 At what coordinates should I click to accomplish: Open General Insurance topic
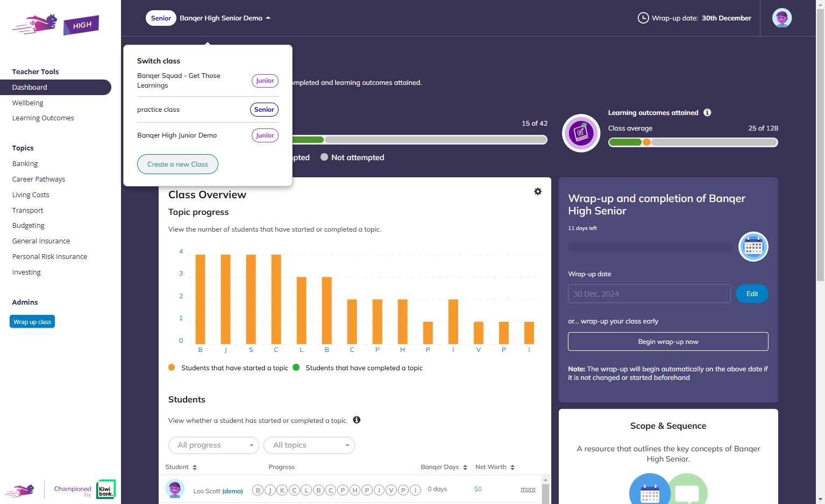coord(41,241)
